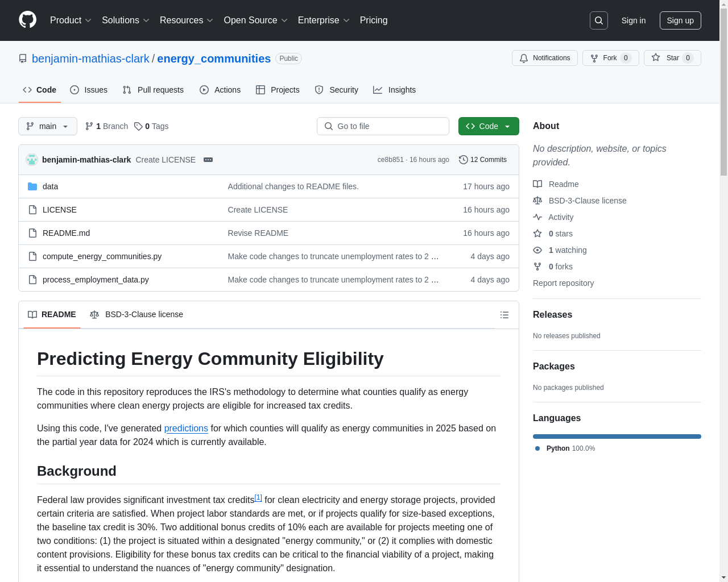Expand commit message ellipsis button
This screenshot has height=582, width=728.
[x=208, y=160]
